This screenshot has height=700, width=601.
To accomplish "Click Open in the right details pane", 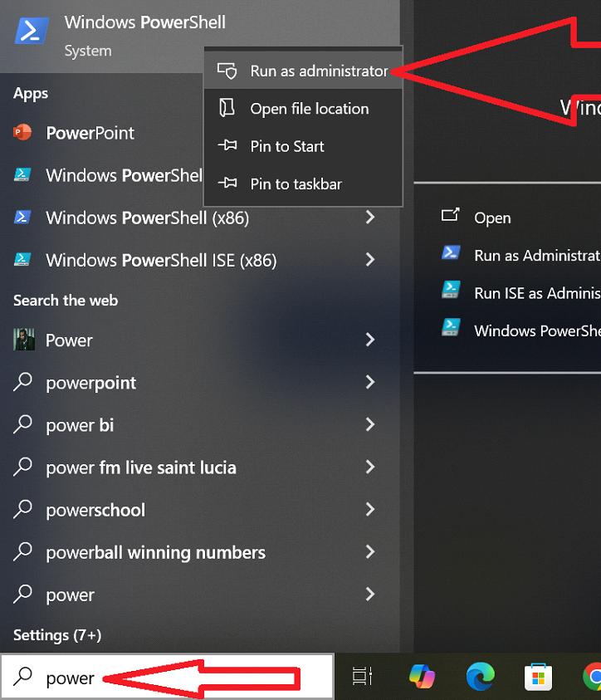I will [x=492, y=218].
